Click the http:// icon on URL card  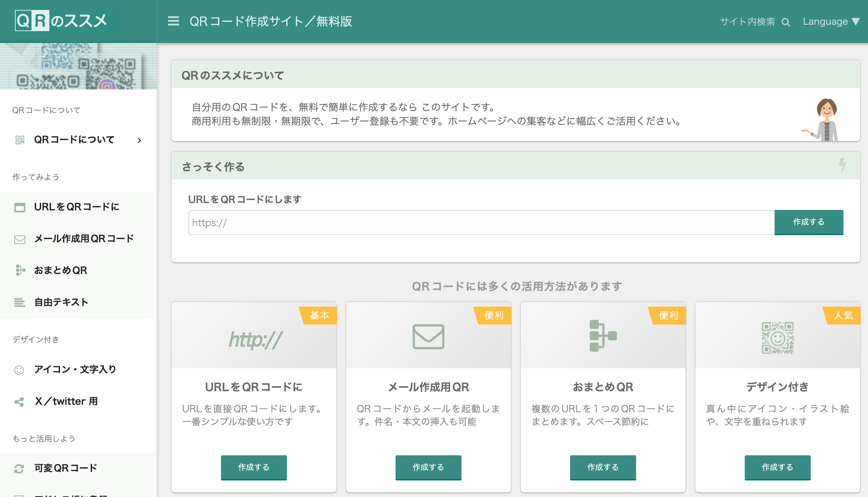pos(254,339)
